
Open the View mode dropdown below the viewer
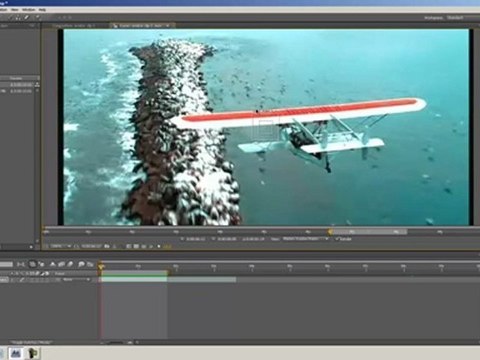[x=306, y=239]
